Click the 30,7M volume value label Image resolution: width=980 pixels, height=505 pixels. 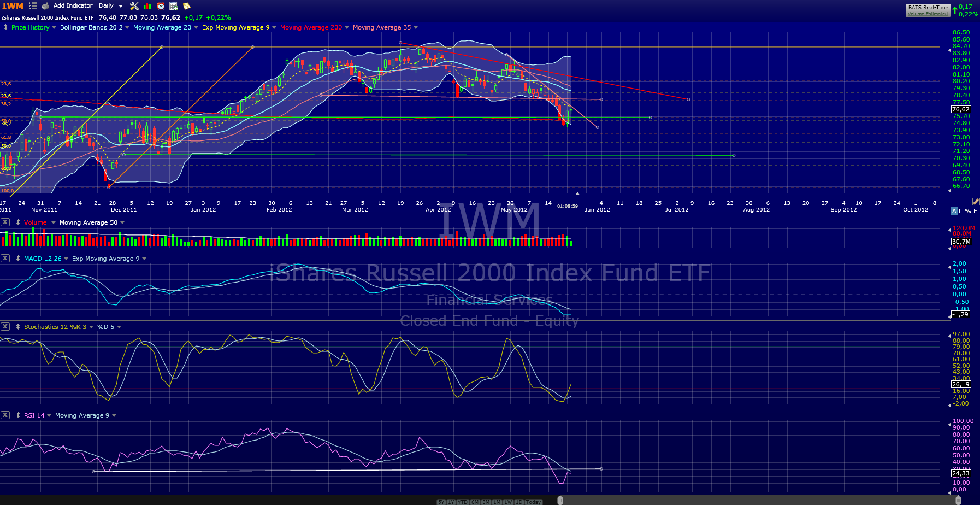click(x=961, y=242)
